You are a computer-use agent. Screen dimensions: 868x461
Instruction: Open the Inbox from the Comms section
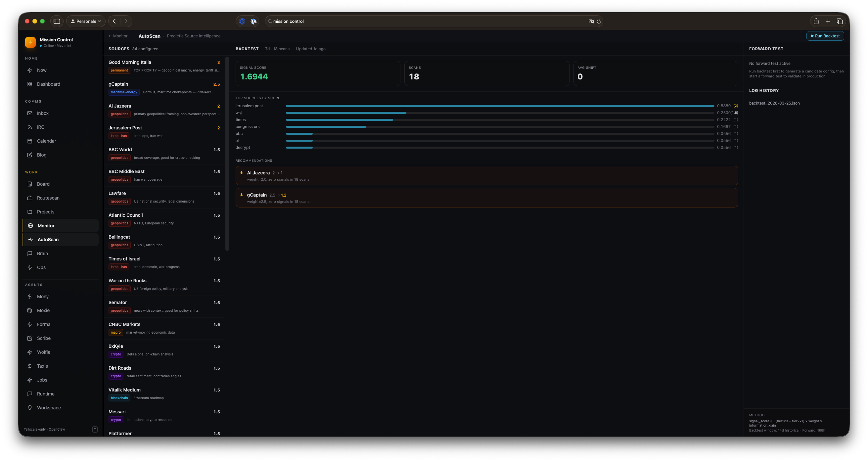42,113
